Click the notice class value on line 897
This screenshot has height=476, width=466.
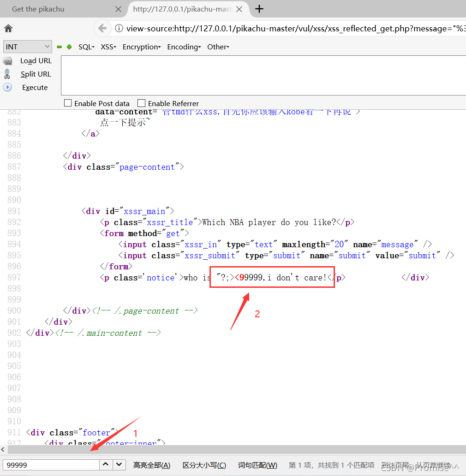tap(161, 278)
